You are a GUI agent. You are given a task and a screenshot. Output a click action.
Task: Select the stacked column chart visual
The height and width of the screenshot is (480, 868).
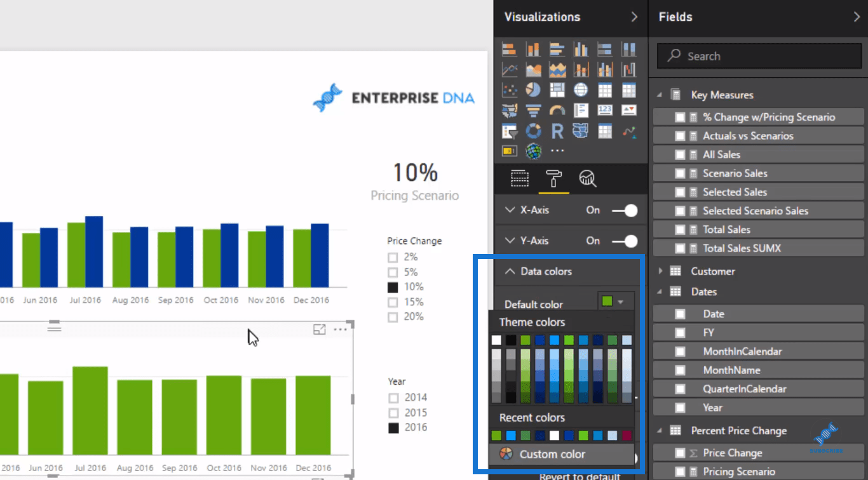pyautogui.click(x=533, y=50)
